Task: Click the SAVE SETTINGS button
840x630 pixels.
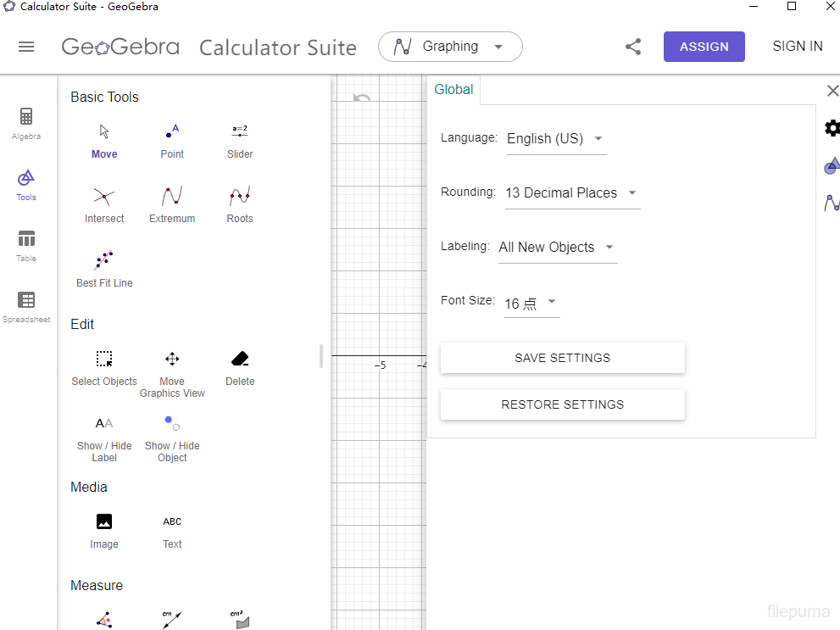Action: [x=562, y=358]
